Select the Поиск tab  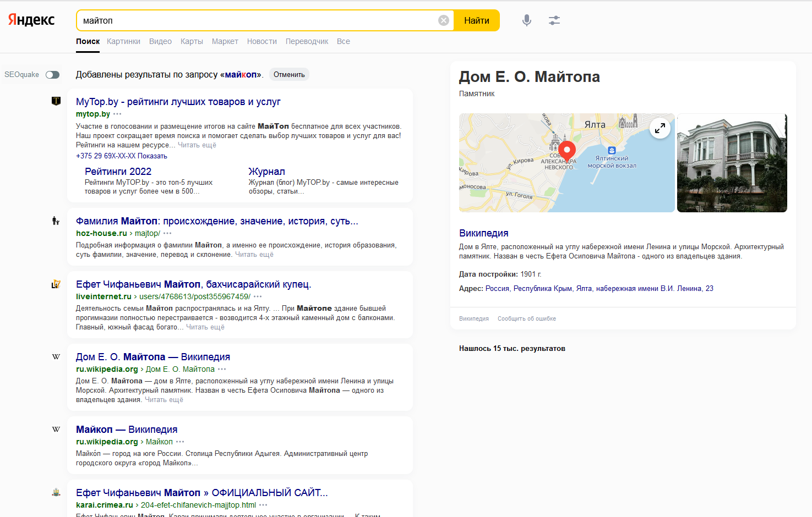88,41
